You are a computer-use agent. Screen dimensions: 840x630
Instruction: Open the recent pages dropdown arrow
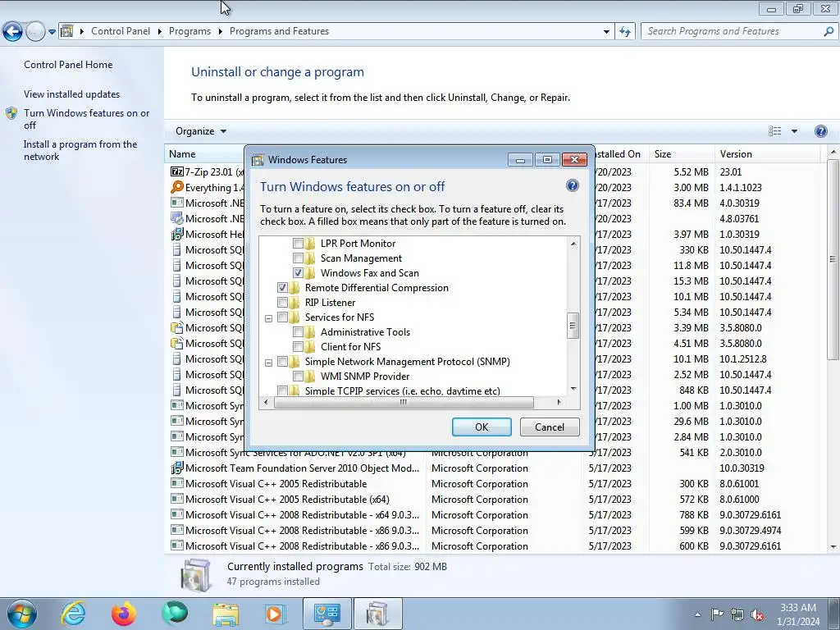[52, 32]
